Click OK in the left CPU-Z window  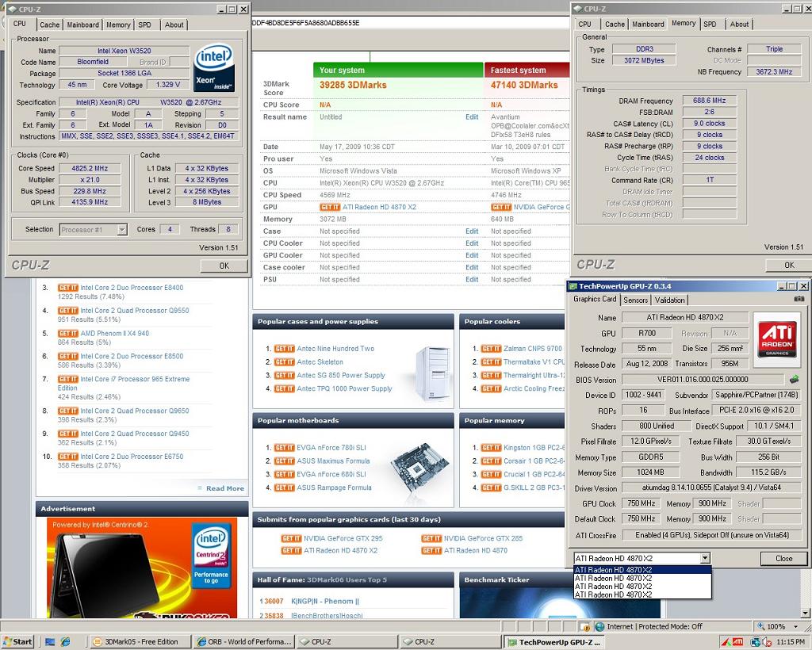click(224, 266)
